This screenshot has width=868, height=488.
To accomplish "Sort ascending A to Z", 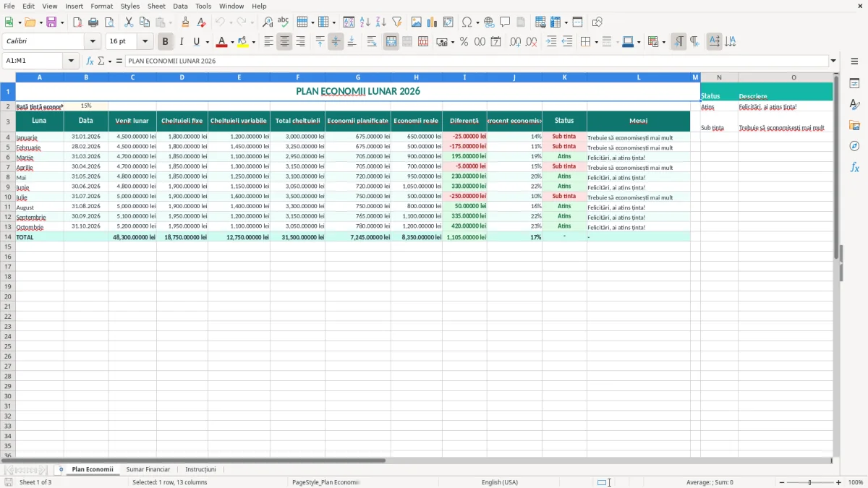I will point(365,22).
